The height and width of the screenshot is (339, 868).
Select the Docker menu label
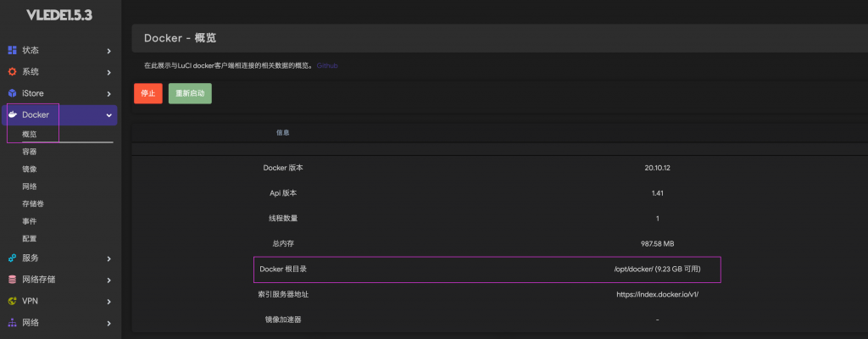coord(36,115)
